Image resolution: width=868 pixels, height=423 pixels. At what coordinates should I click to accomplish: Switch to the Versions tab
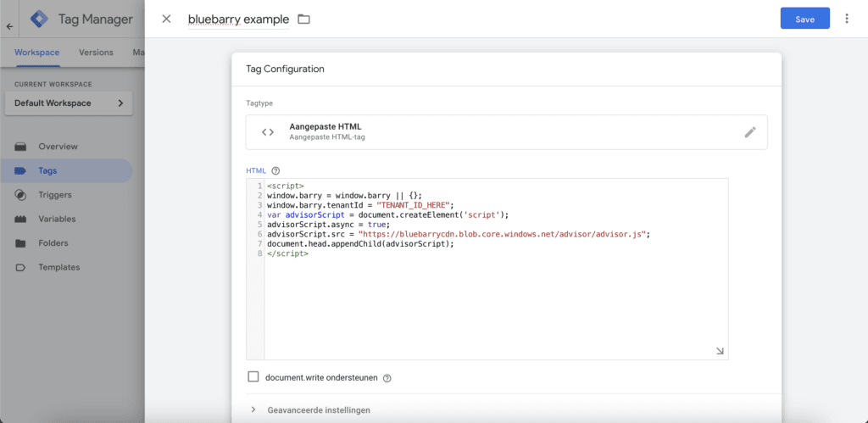[96, 53]
